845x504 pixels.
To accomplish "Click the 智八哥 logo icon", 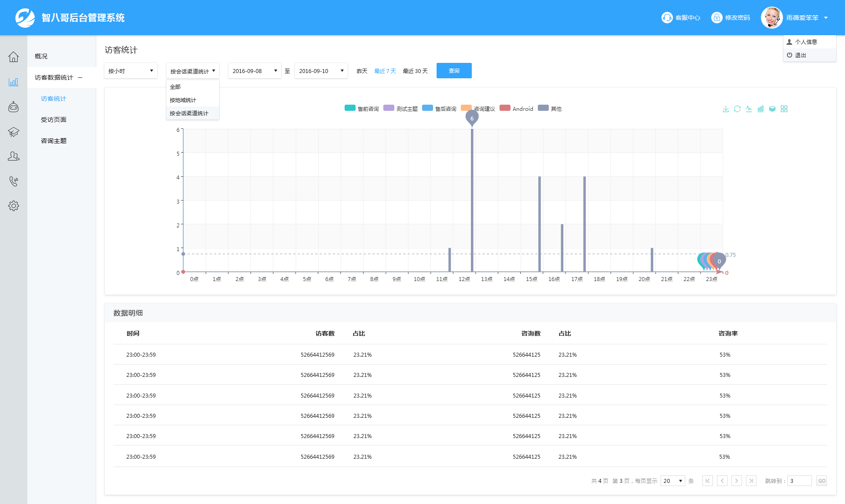I will point(25,18).
